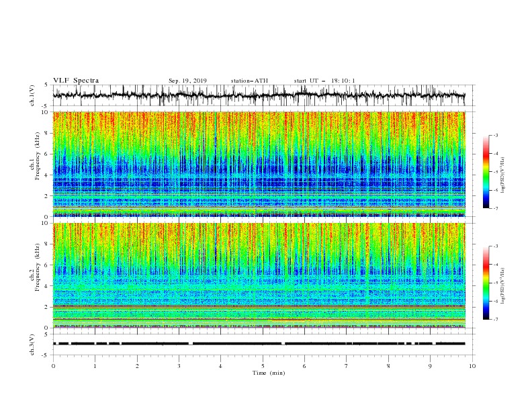Click time axis tick label "10"

472,366
